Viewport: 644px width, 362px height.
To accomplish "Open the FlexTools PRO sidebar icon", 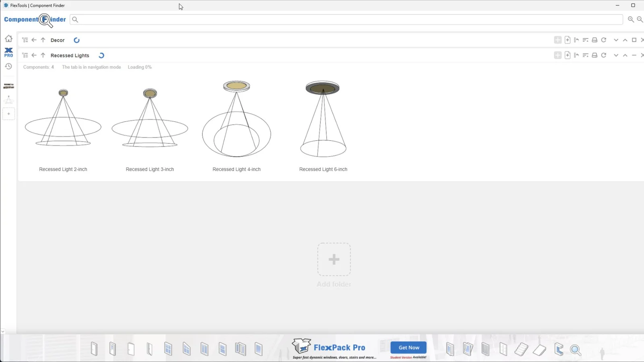I will pyautogui.click(x=8, y=52).
